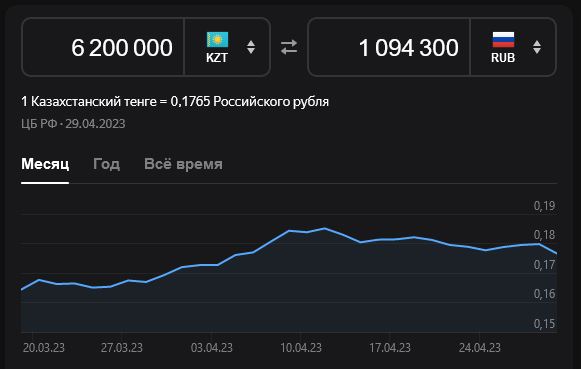Click the chart peak near 12.04.23
The width and height of the screenshot is (581, 369).
click(325, 228)
